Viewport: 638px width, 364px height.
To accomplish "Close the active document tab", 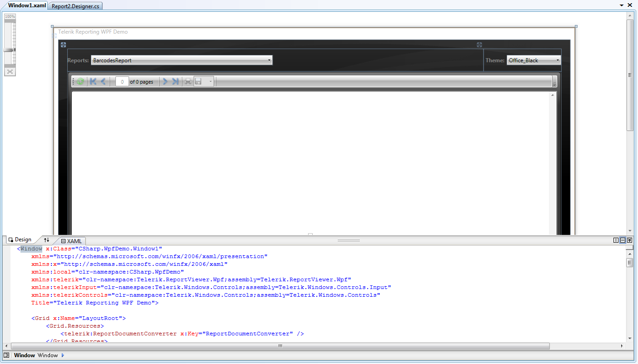I will point(630,5).
